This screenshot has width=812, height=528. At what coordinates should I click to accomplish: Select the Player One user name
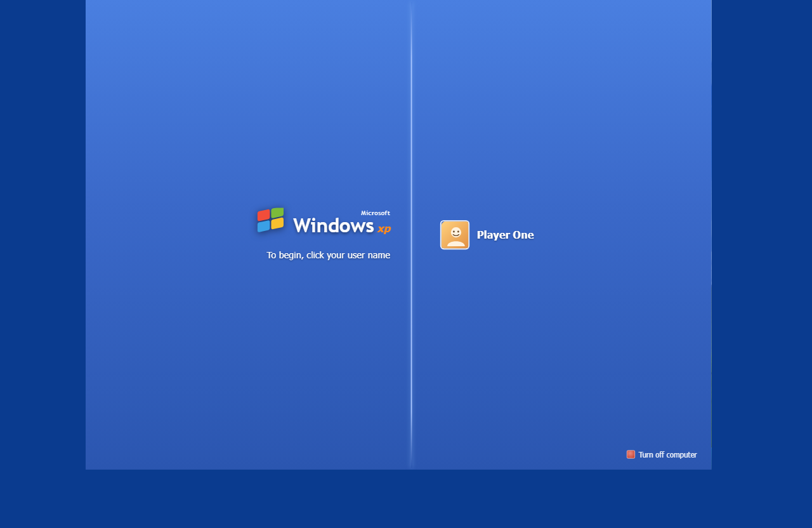(x=505, y=235)
